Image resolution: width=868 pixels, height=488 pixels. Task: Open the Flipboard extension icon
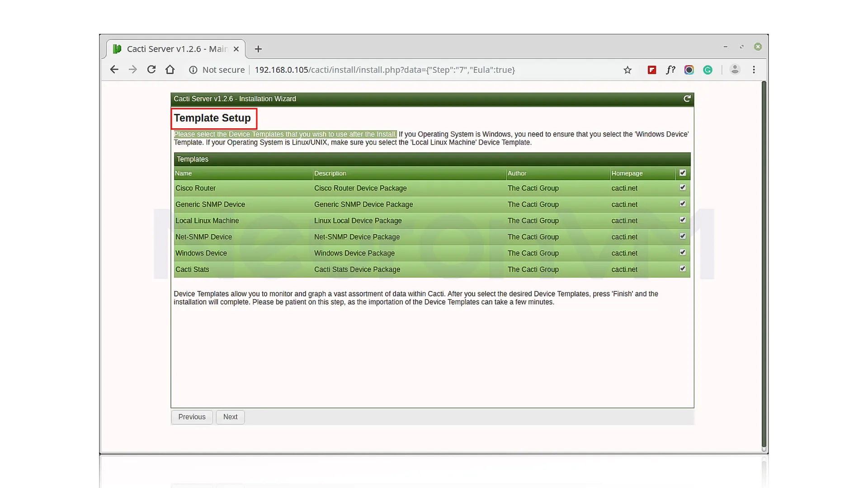[652, 70]
